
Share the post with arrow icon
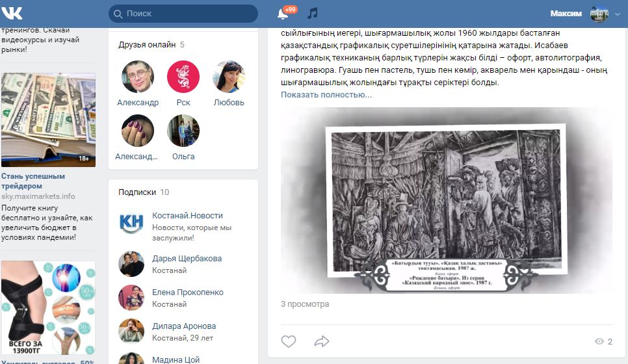pos(322,341)
